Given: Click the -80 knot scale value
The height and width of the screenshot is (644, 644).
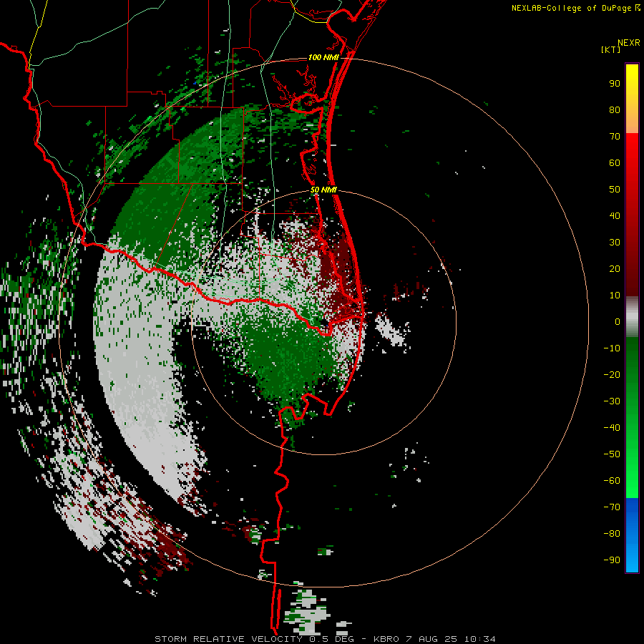Looking at the screenshot, I should [612, 534].
